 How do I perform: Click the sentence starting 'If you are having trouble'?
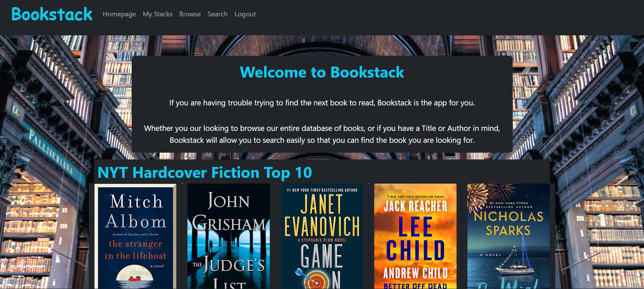(322, 103)
